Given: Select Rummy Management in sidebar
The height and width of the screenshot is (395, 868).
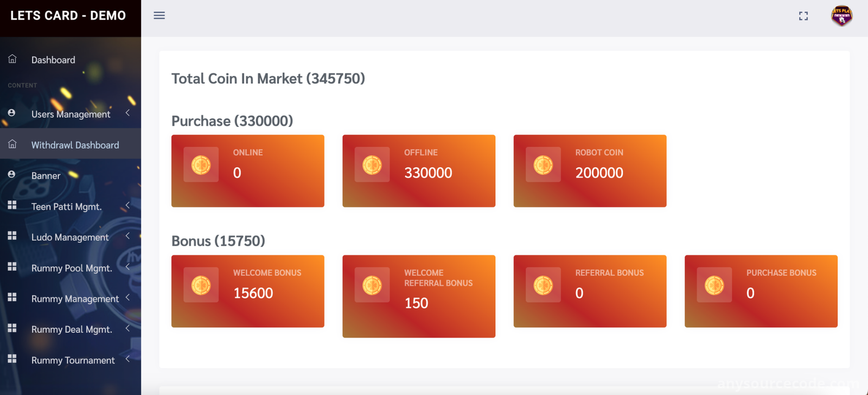Looking at the screenshot, I should (x=71, y=298).
